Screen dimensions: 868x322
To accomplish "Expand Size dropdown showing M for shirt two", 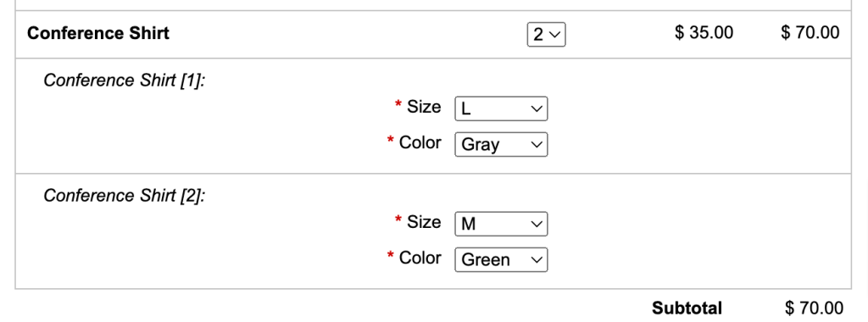I will [x=501, y=224].
